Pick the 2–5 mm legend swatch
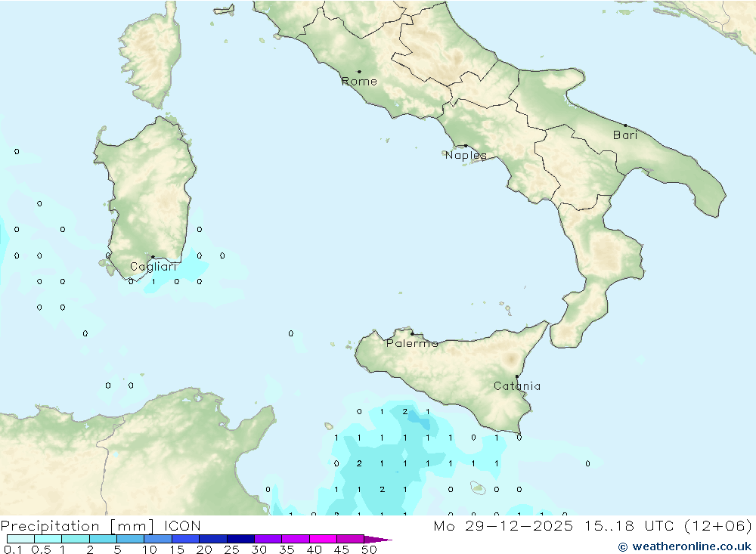This screenshot has height=554, width=756. coord(103,539)
